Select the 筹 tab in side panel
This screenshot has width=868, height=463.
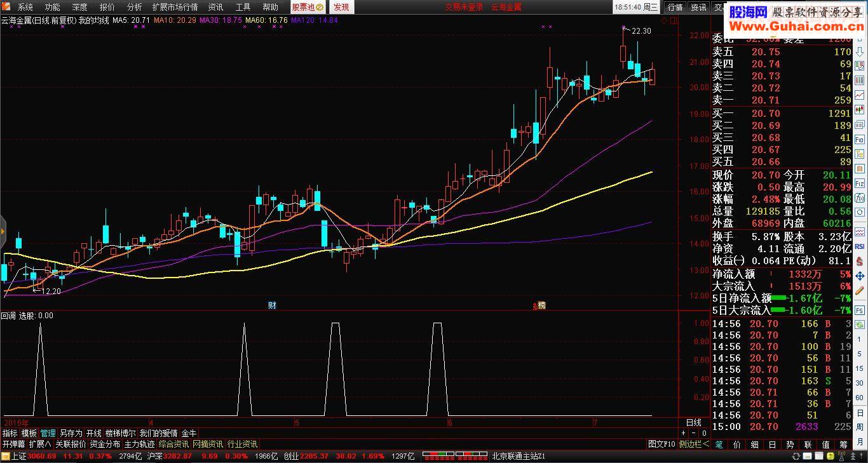tap(844, 445)
